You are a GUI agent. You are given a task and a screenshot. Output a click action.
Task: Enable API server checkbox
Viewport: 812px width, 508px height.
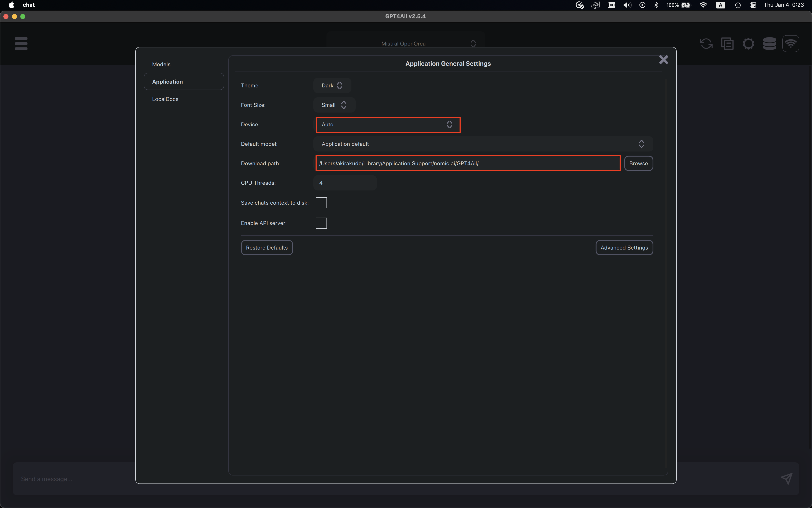point(321,223)
